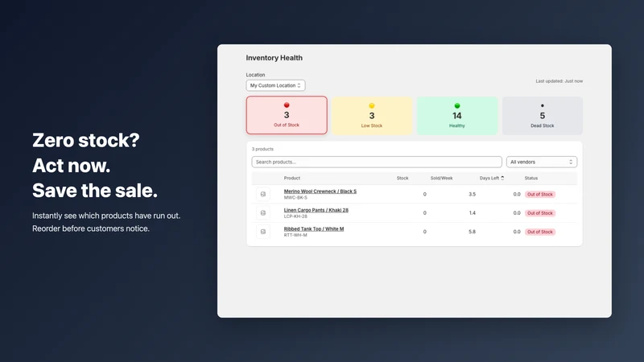Screen dimensions: 644x362
Task: Click the Search products field
Action: tap(377, 162)
